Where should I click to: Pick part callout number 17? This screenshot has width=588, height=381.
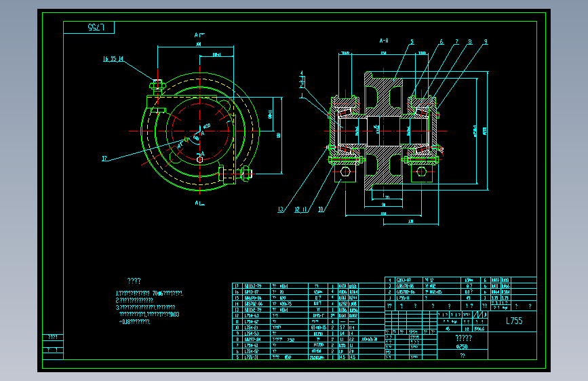pyautogui.click(x=104, y=159)
